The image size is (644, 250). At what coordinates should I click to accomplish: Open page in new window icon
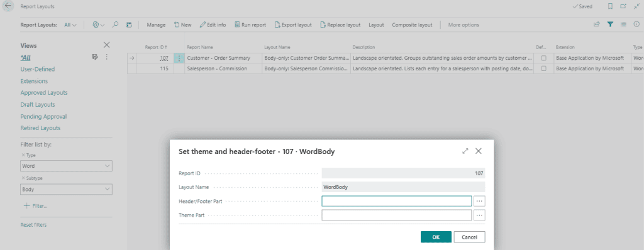[623, 6]
